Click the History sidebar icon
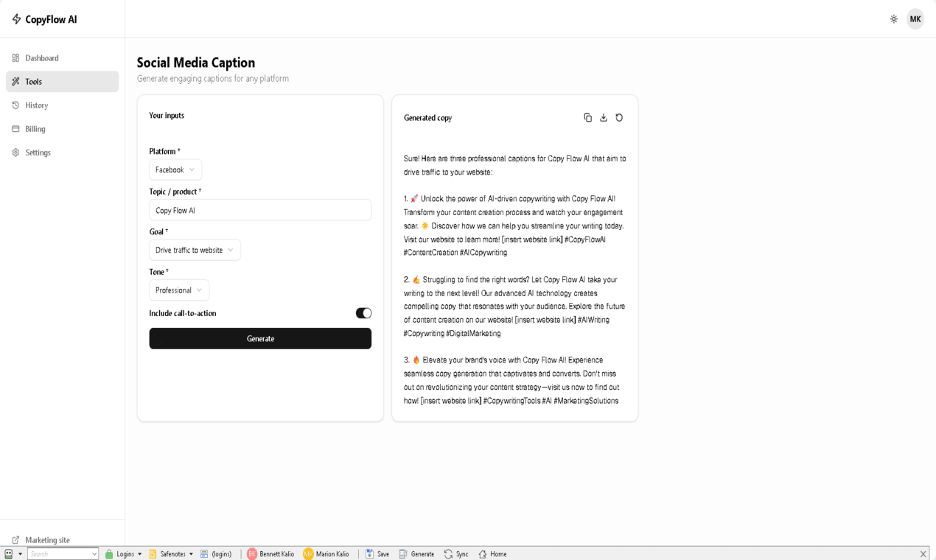 [14, 105]
